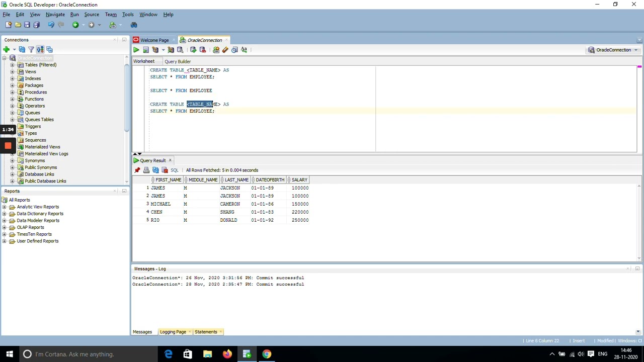Select the Functions tree item

click(34, 99)
